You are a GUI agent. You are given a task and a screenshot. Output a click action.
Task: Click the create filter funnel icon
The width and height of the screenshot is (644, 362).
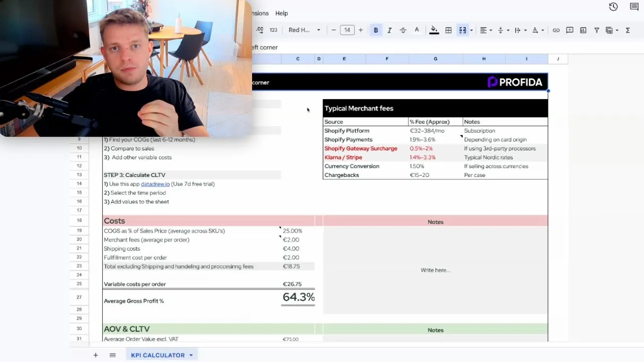point(597,30)
